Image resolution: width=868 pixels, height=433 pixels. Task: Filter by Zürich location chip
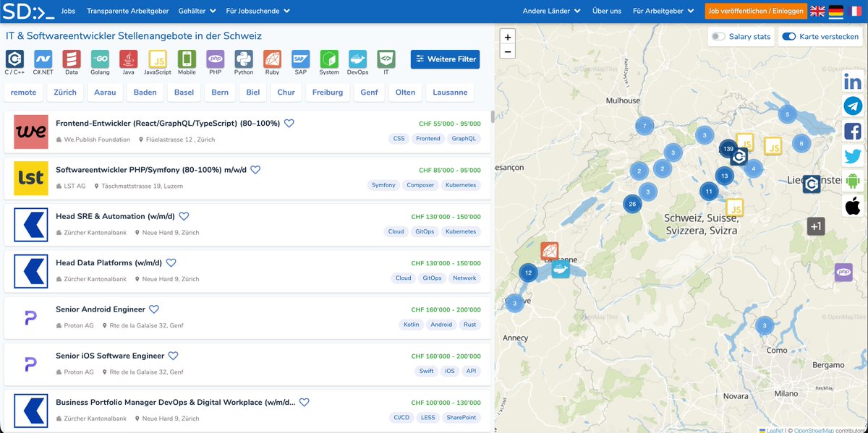pyautogui.click(x=65, y=93)
